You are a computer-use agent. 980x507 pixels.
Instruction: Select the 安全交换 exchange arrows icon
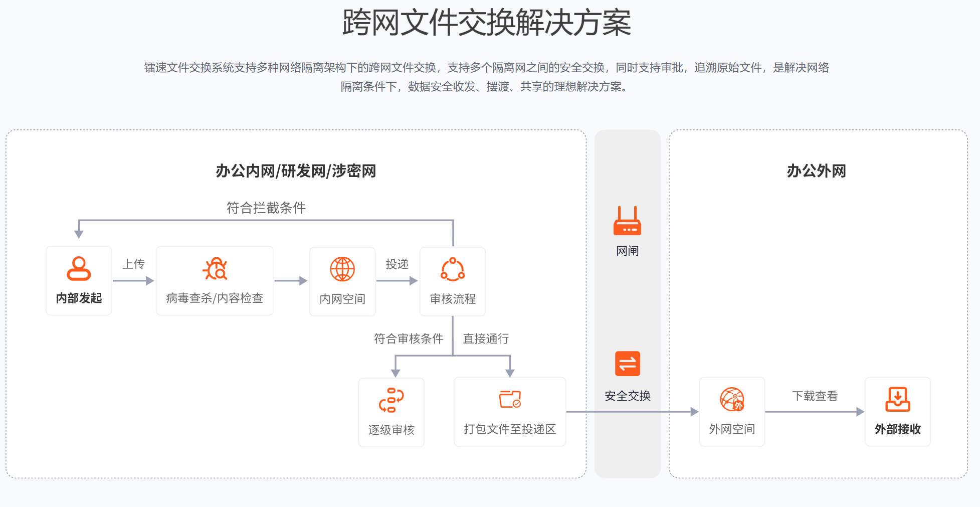pos(628,363)
